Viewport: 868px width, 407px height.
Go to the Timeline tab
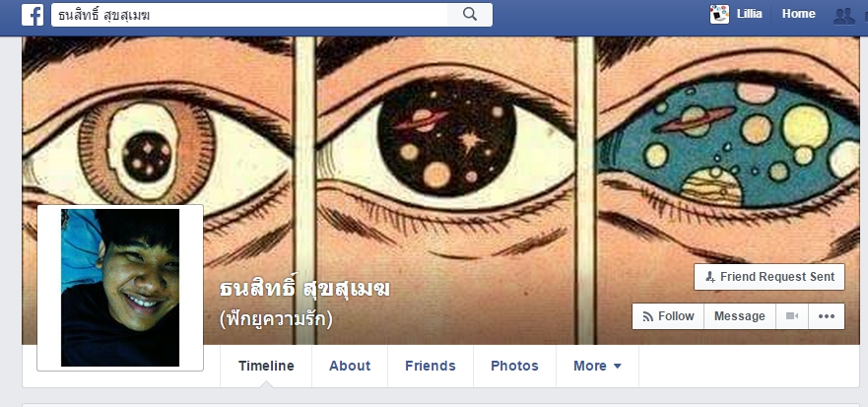tap(266, 366)
